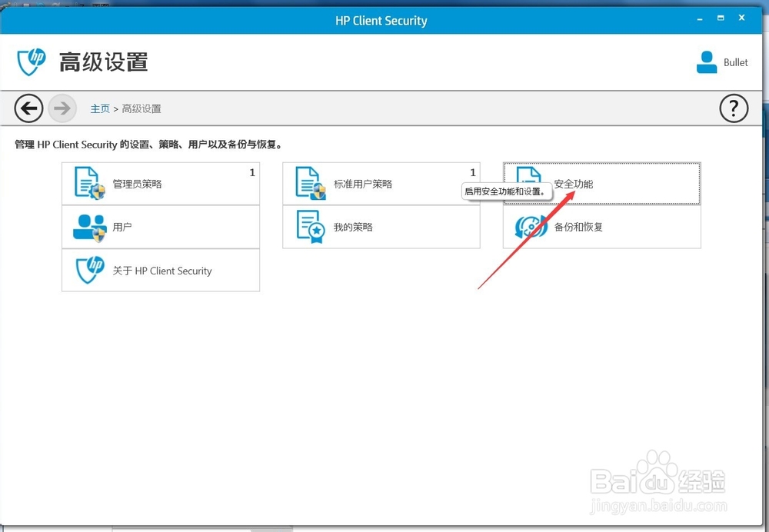Image resolution: width=769 pixels, height=532 pixels.
Task: Click the 启用安全功能和设置 tooltip
Action: point(507,191)
